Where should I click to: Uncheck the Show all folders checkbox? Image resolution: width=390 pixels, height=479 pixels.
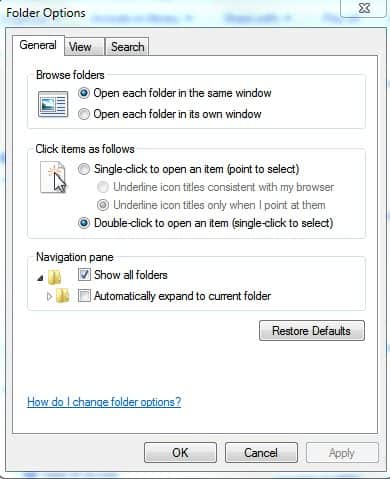[84, 275]
